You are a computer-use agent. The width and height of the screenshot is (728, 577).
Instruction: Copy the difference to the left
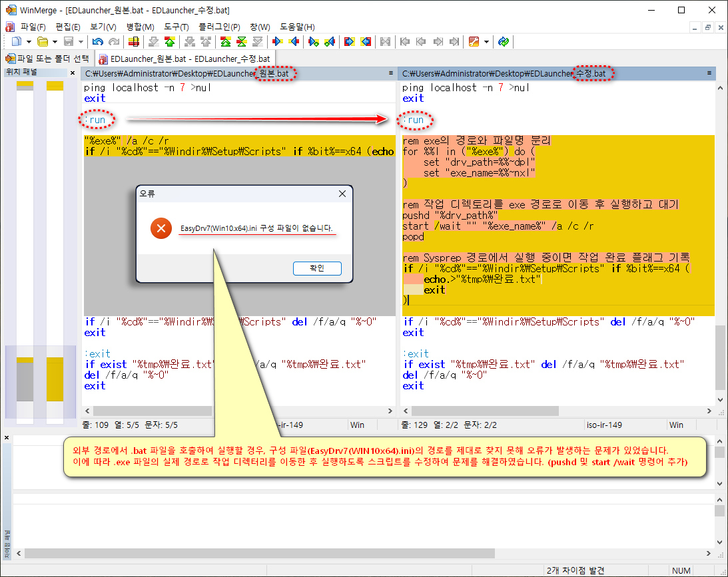point(294,42)
